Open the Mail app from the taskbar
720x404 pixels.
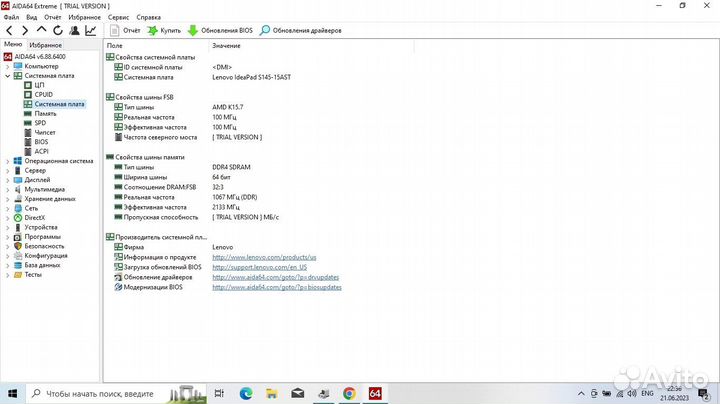point(298,393)
